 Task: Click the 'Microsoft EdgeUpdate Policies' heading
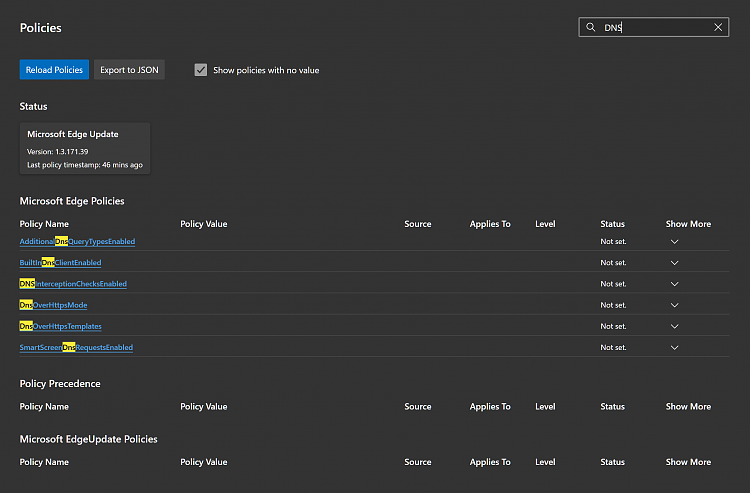pos(88,439)
